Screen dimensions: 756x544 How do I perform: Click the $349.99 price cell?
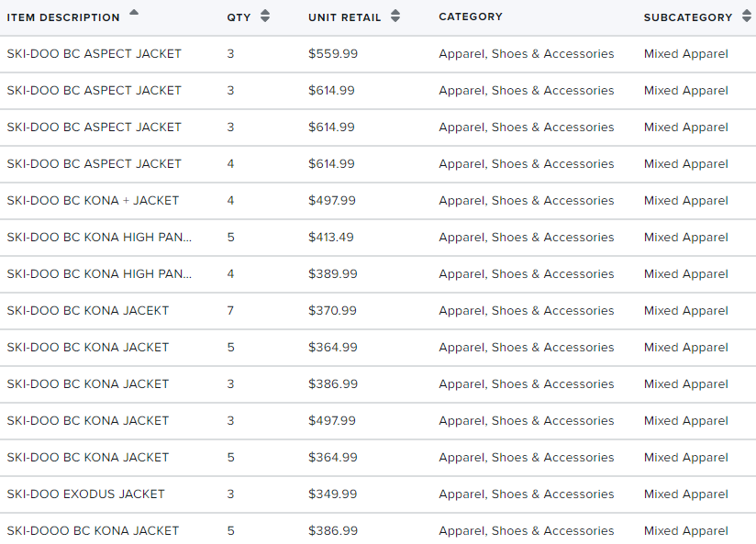click(333, 494)
